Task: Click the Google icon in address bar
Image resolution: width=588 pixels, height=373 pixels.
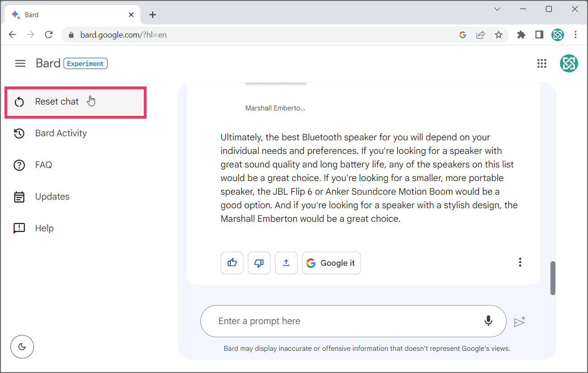Action: pyautogui.click(x=463, y=35)
